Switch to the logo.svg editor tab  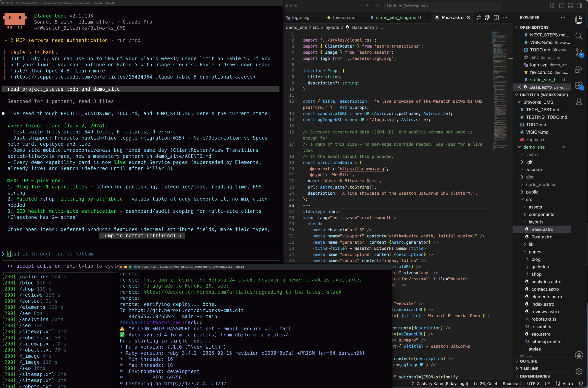[301, 18]
